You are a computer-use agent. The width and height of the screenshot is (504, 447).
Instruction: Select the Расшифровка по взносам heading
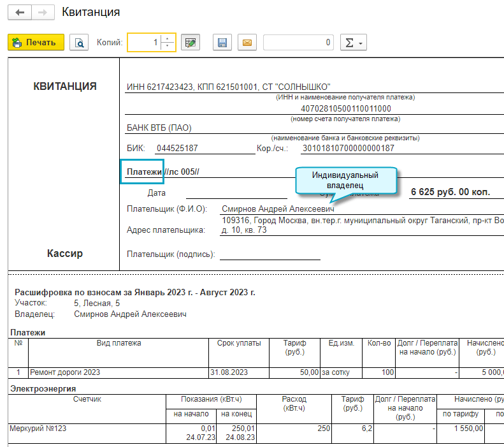coord(135,292)
